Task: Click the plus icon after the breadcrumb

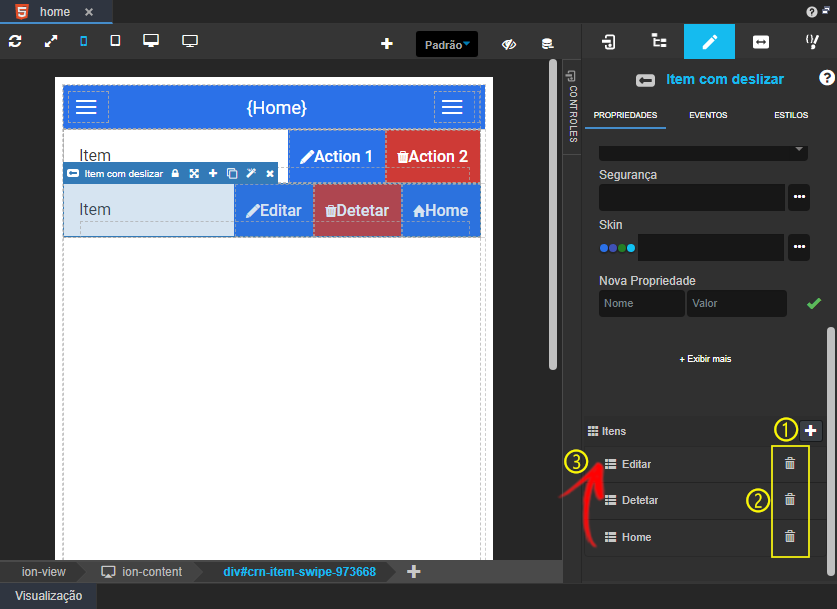Action: (x=414, y=572)
